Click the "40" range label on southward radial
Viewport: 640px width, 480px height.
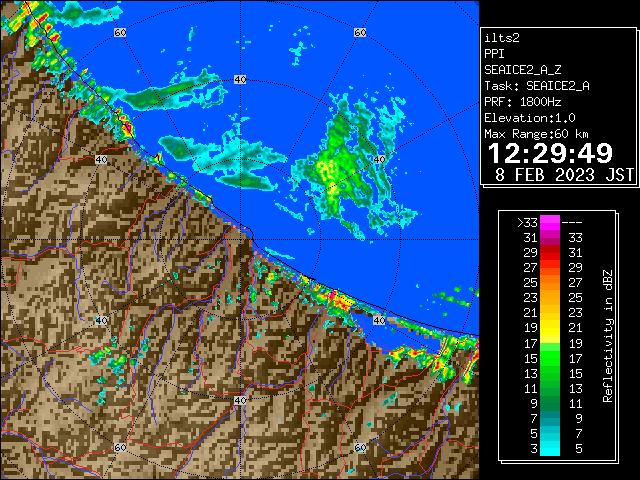[x=240, y=400]
